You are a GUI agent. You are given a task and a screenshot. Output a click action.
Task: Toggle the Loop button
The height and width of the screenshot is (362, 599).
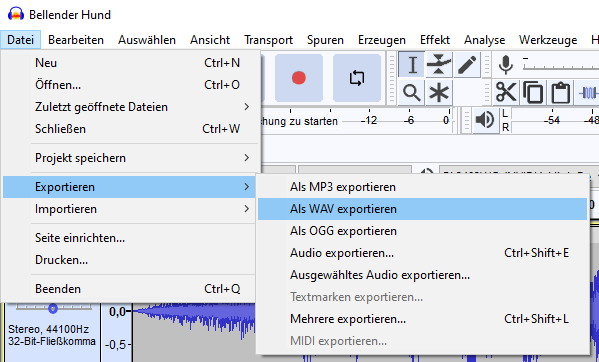coord(357,78)
